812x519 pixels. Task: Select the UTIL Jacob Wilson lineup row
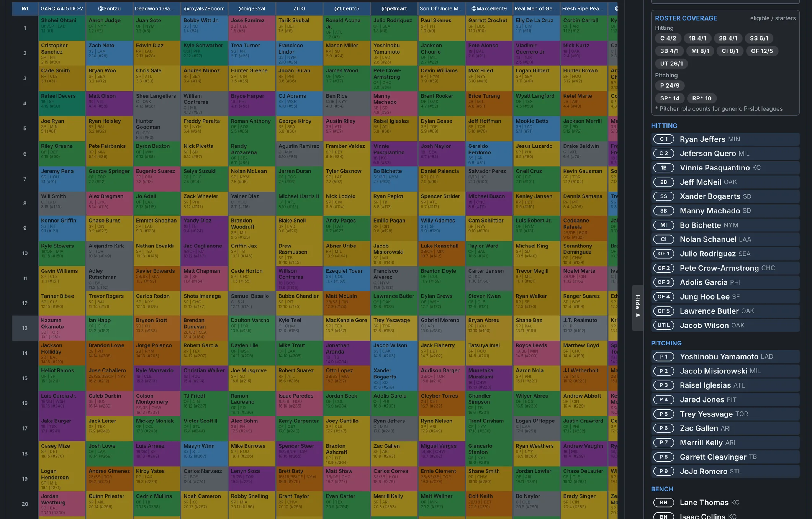tap(725, 326)
